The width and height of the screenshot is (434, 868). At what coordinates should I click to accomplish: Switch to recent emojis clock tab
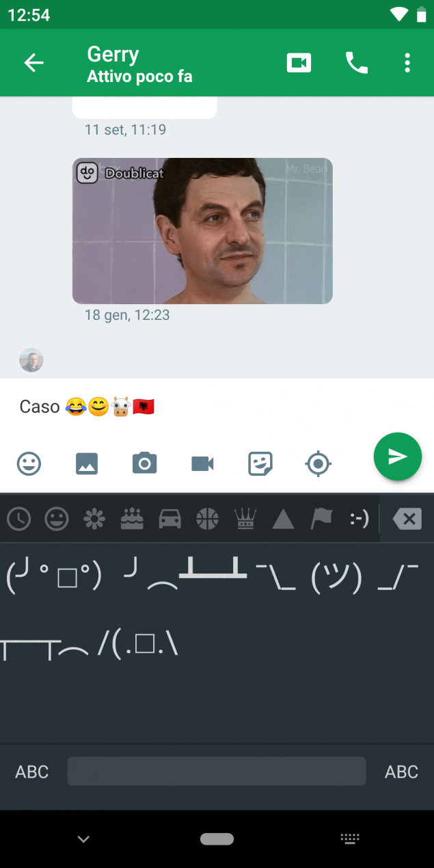(19, 519)
